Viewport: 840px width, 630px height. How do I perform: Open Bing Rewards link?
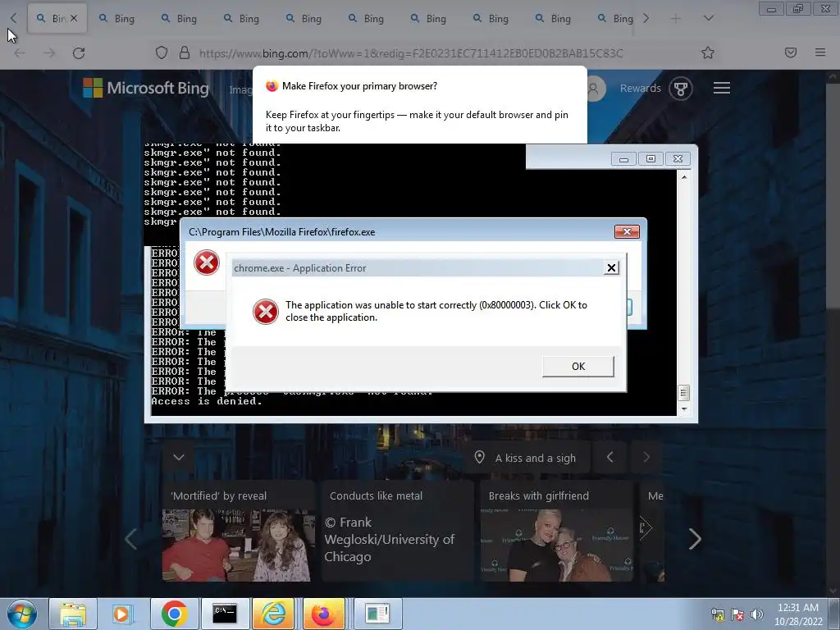(x=640, y=89)
